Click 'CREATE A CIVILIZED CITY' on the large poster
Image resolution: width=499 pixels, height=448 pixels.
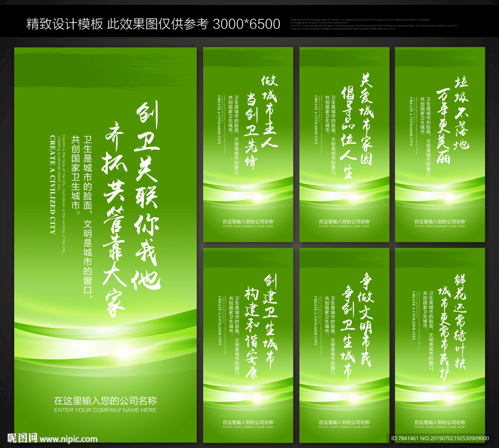tap(53, 185)
